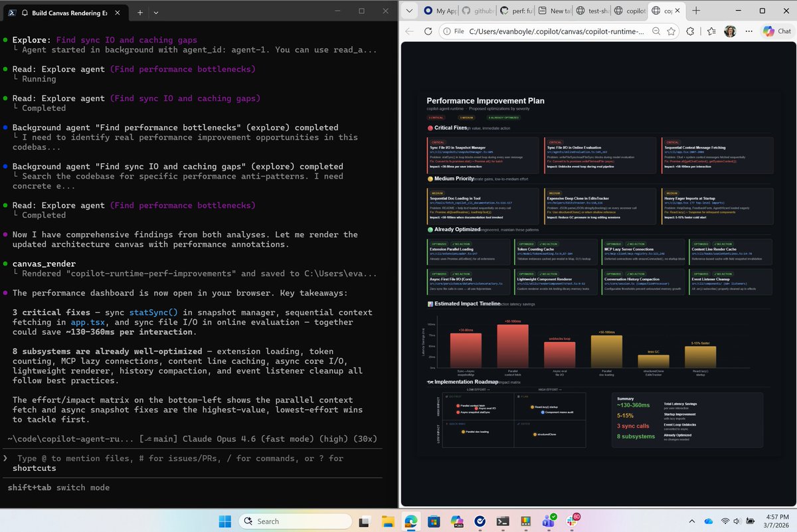Click the Sync File I/O in Online Evaluation card
Screen dimensions: 797x532
[x=600, y=154]
